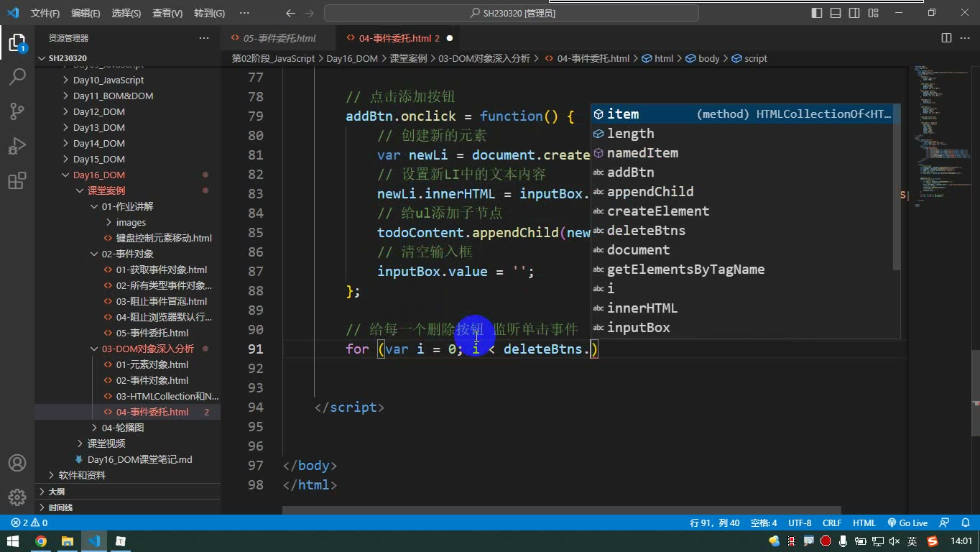Viewport: 980px width, 552px height.
Task: Click the suggestion list scrollbar
Action: [897, 187]
